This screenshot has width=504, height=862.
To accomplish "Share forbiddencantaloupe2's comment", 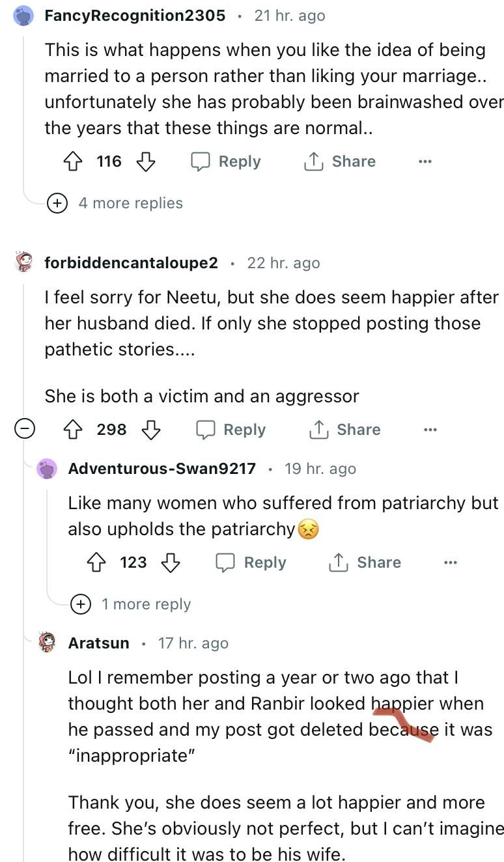I will (344, 430).
